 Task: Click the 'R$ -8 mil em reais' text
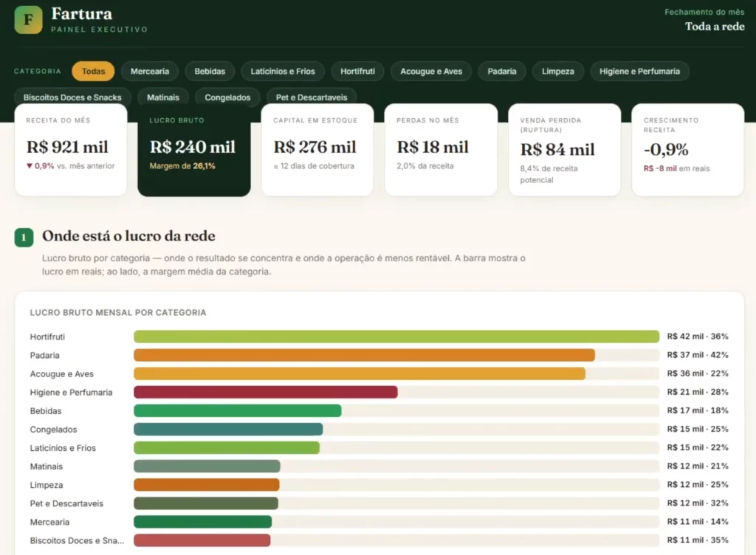(676, 168)
